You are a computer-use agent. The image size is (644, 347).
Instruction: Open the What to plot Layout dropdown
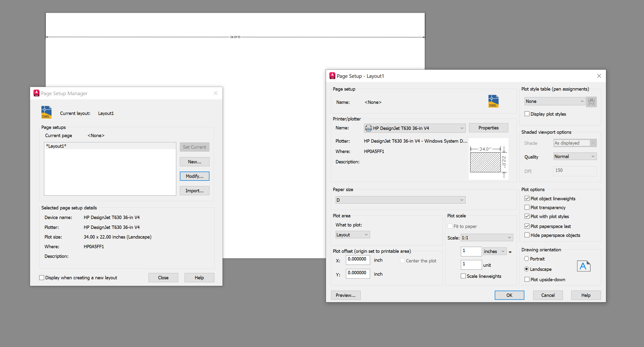point(352,235)
